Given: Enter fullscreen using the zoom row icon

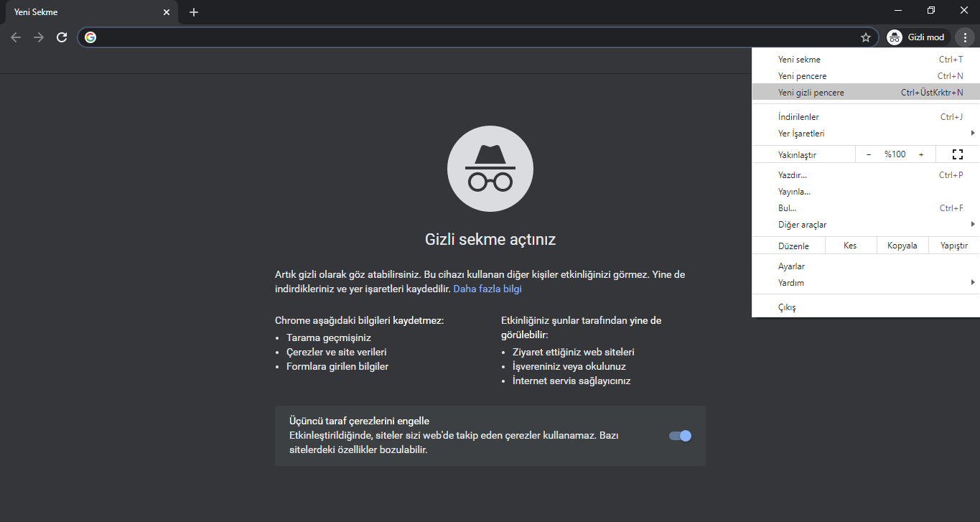Looking at the screenshot, I should pos(957,154).
